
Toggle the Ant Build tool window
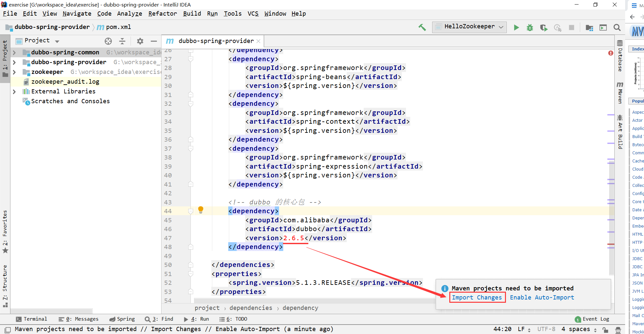(620, 132)
